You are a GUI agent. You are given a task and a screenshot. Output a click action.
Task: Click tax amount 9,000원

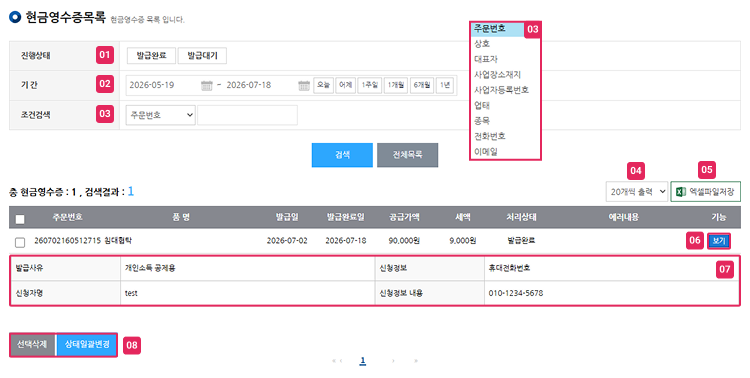[463, 241]
